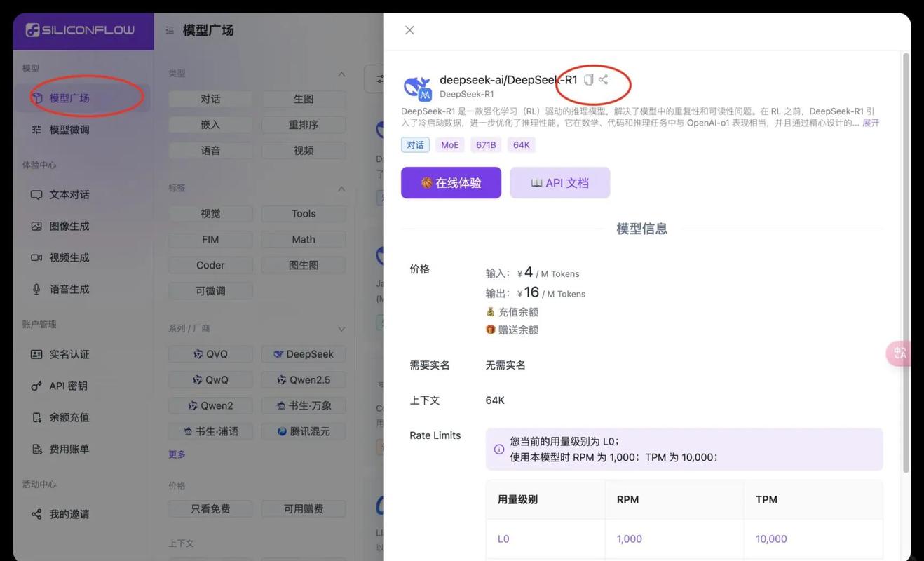The width and height of the screenshot is (924, 561).
Task: Filter models by 对话 type
Action: [x=210, y=100]
